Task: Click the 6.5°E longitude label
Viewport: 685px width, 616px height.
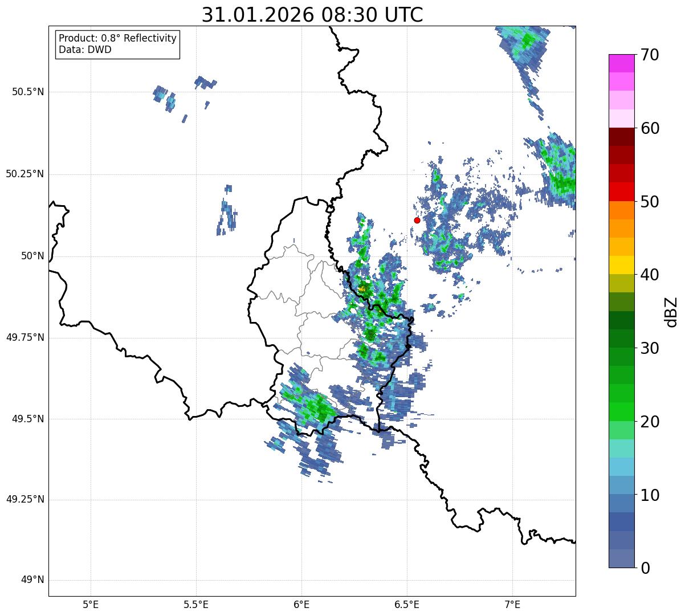Action: tap(407, 604)
